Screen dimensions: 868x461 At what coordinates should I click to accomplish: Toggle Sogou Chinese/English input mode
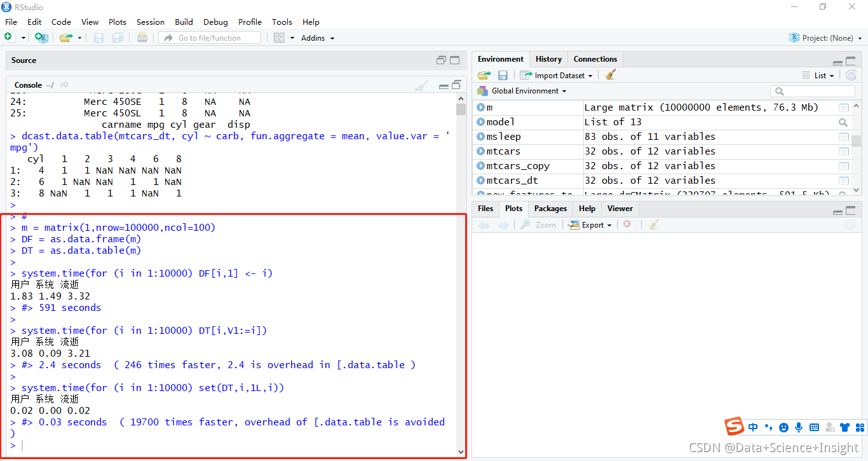point(753,427)
